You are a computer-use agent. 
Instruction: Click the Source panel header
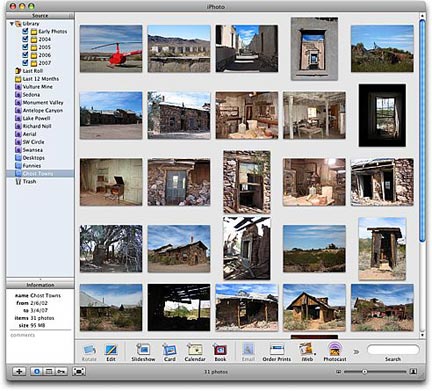pyautogui.click(x=40, y=15)
